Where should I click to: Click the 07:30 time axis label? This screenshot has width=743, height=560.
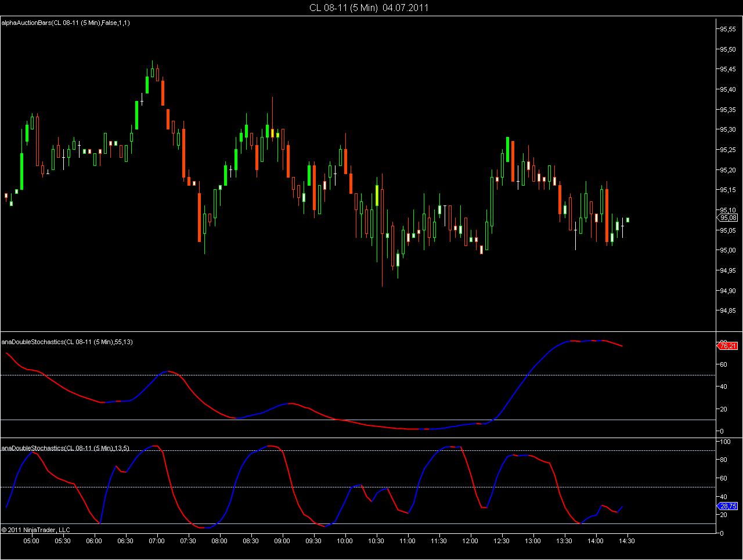pos(188,541)
